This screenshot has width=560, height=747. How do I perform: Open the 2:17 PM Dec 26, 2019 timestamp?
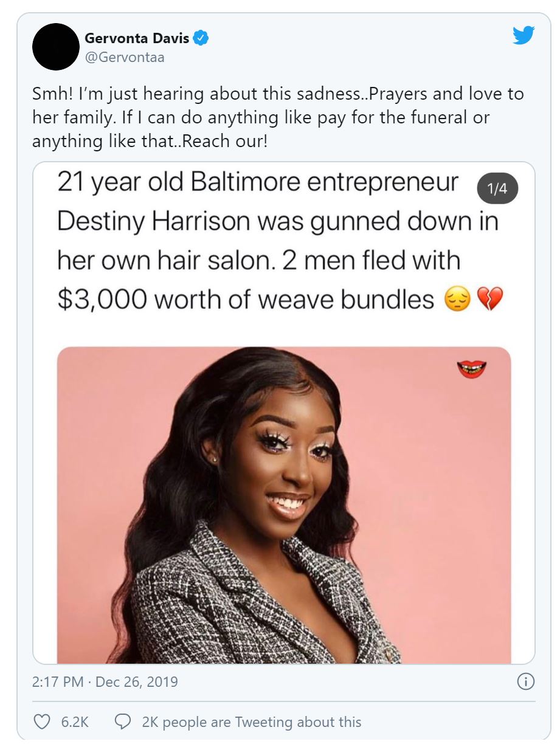pyautogui.click(x=105, y=681)
